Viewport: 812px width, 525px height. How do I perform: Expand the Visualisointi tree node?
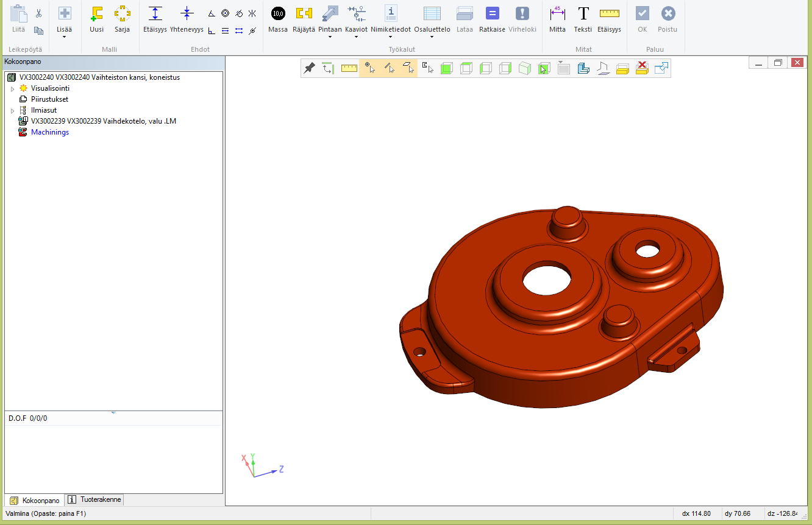point(12,89)
